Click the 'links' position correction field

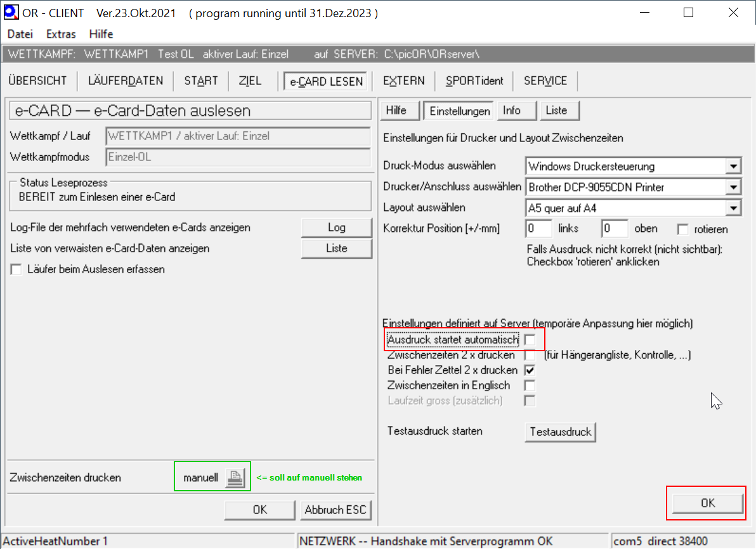pos(538,229)
